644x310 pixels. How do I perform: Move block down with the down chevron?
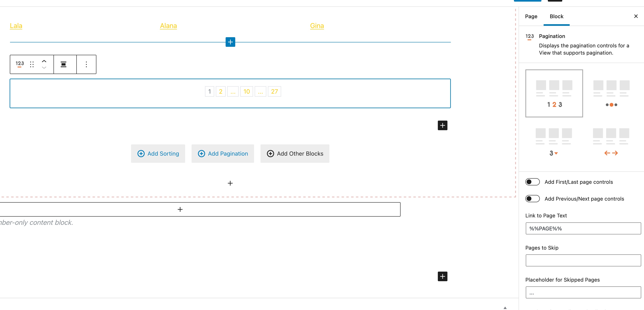pyautogui.click(x=44, y=68)
